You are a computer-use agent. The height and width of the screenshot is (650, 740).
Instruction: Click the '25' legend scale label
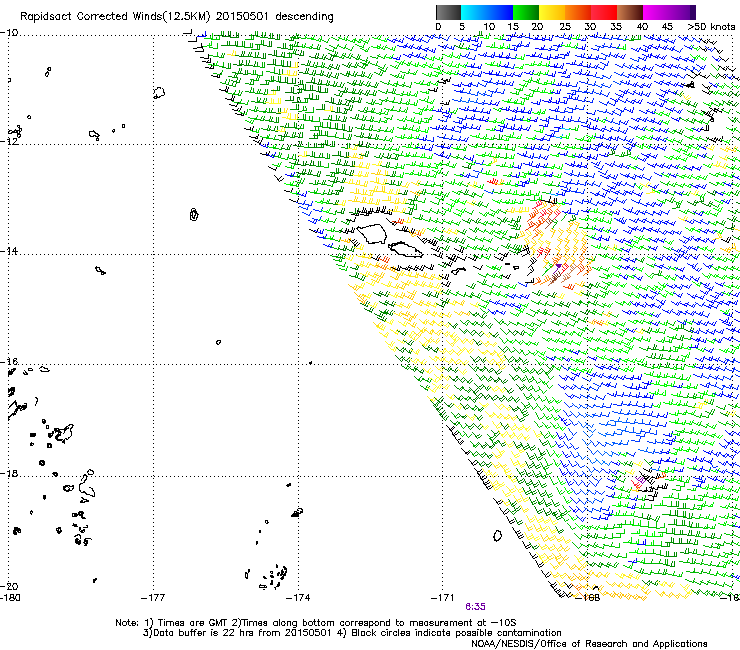click(x=565, y=27)
